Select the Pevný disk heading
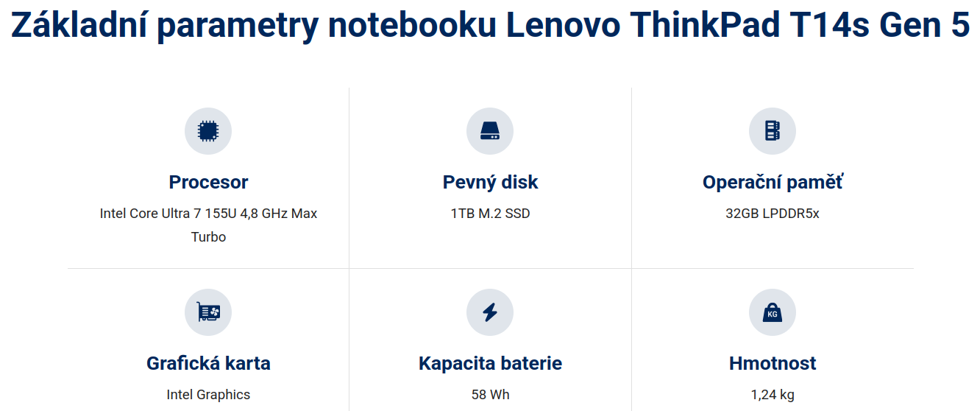This screenshot has height=411, width=980. tap(490, 182)
